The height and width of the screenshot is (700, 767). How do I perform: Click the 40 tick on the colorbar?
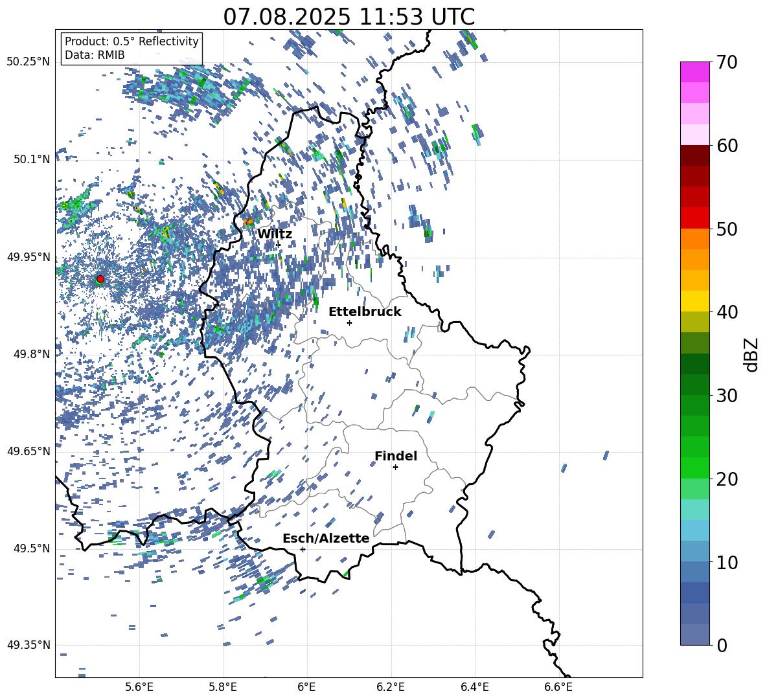point(727,312)
